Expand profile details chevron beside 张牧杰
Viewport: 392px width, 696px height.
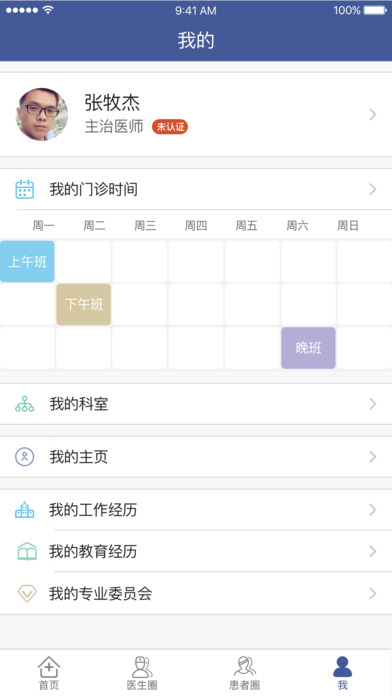click(373, 115)
